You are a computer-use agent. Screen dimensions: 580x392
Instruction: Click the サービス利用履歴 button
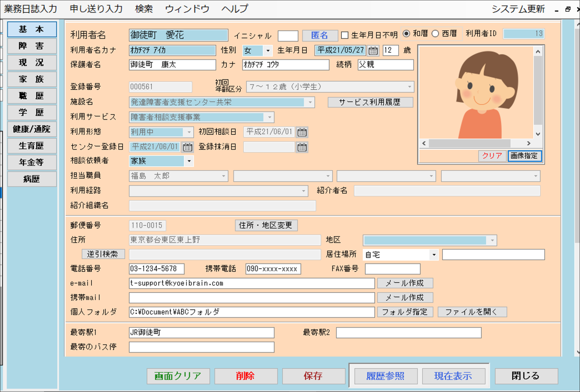click(x=372, y=101)
